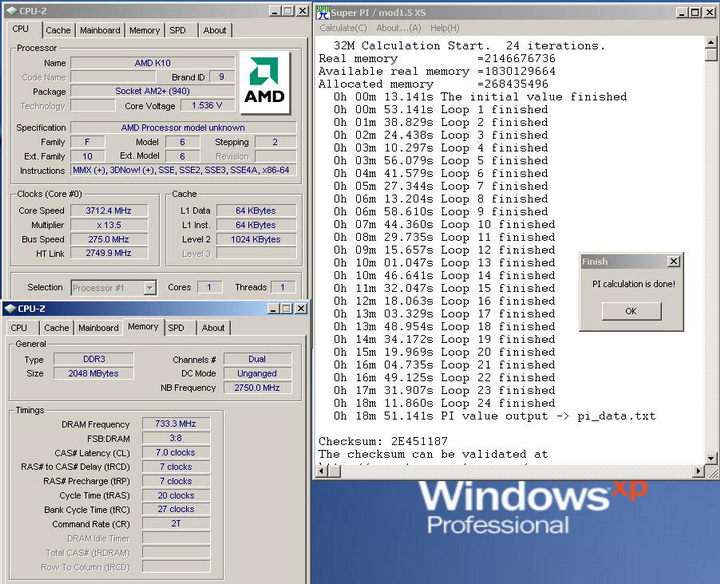
Task: Click the horizontal scrollbar left arrow in Super PI
Action: [321, 471]
